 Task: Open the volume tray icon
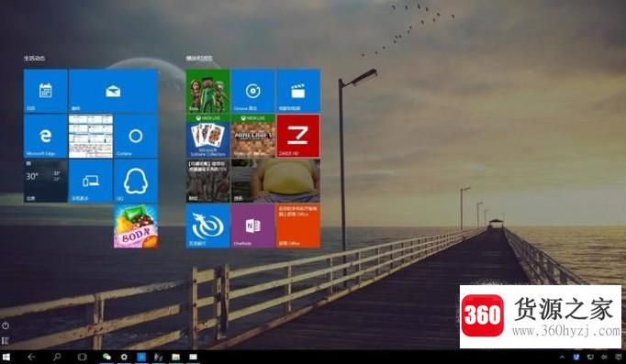pyautogui.click(x=605, y=358)
